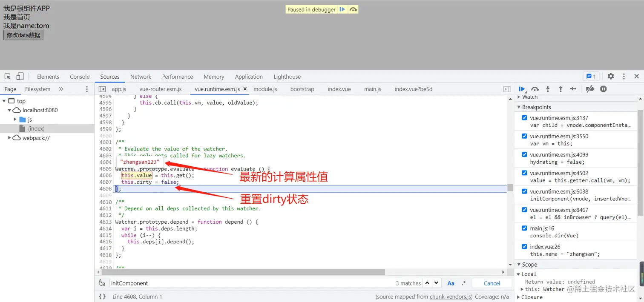This screenshot has width=644, height=302.
Task: Toggle the device toolbar icon
Action: pyautogui.click(x=20, y=77)
